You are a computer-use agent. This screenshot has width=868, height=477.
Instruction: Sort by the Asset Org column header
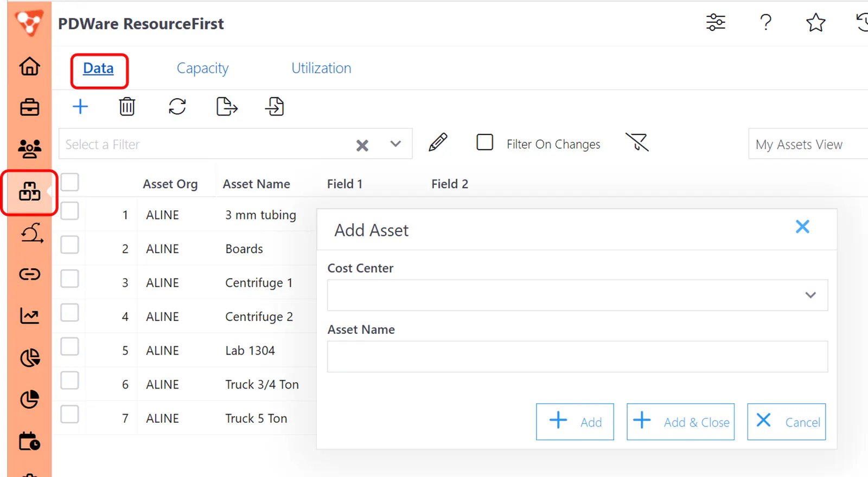tap(170, 184)
